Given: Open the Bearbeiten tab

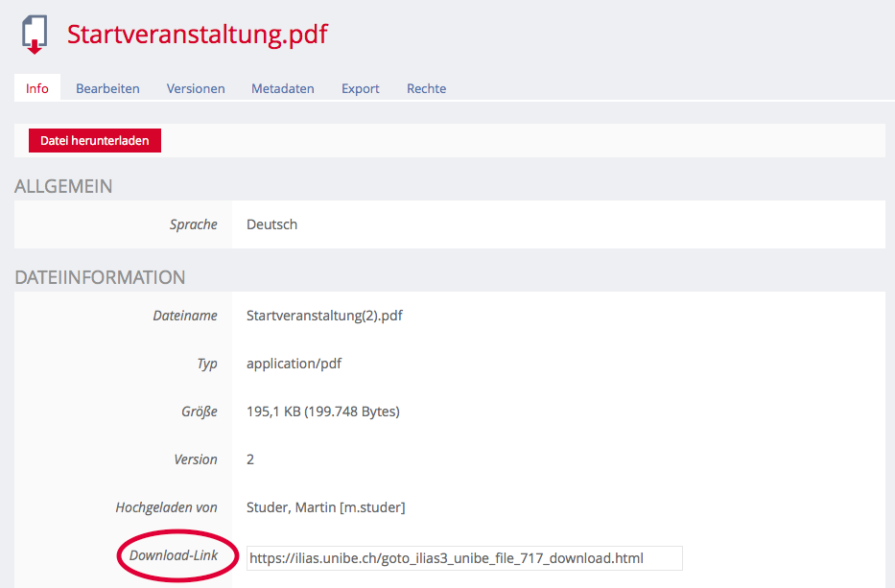Looking at the screenshot, I should 107,88.
